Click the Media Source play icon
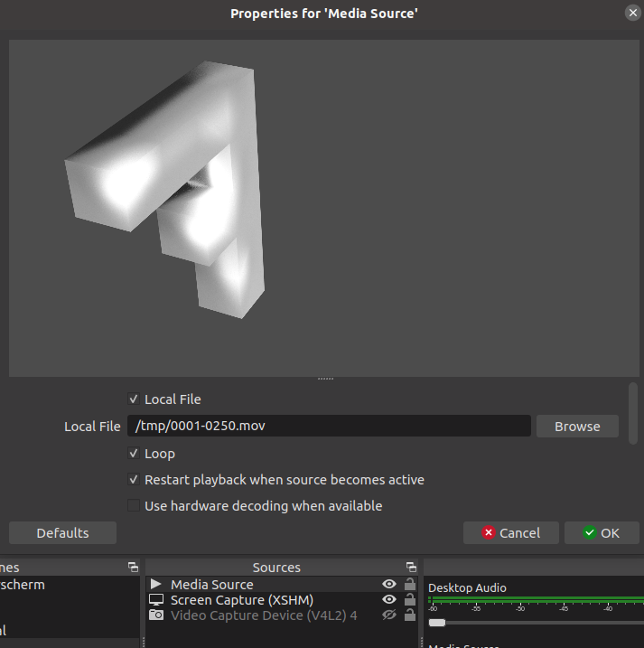Screen dimensions: 644x648 coord(155,584)
